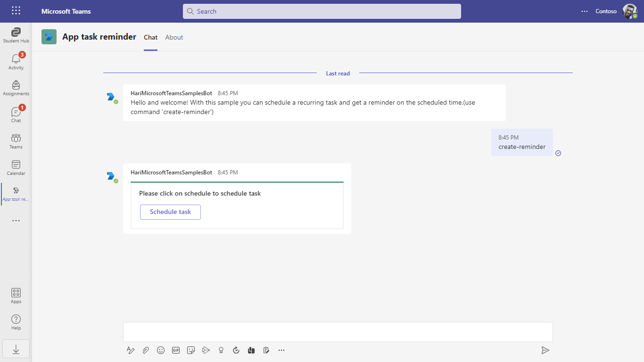This screenshot has height=362, width=644.
Task: Click the 8:45 PM timestamp above the Schedule task card
Action: pos(228,173)
